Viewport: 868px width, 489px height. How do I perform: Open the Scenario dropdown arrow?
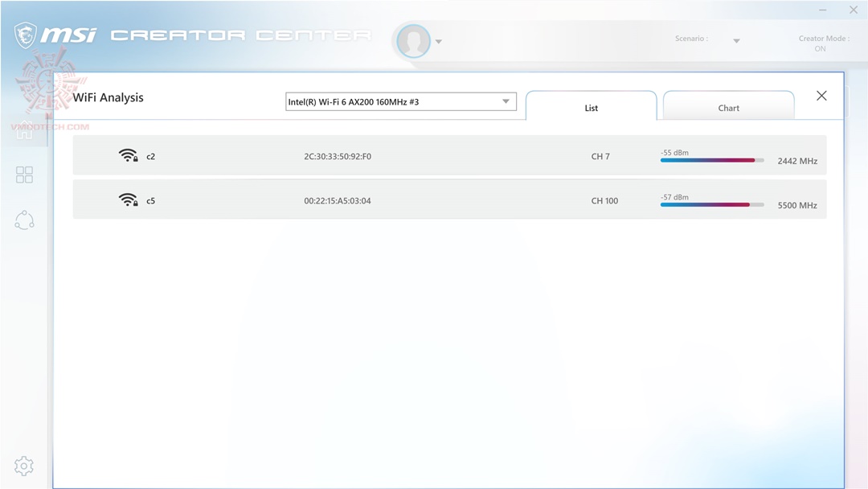[x=736, y=41]
